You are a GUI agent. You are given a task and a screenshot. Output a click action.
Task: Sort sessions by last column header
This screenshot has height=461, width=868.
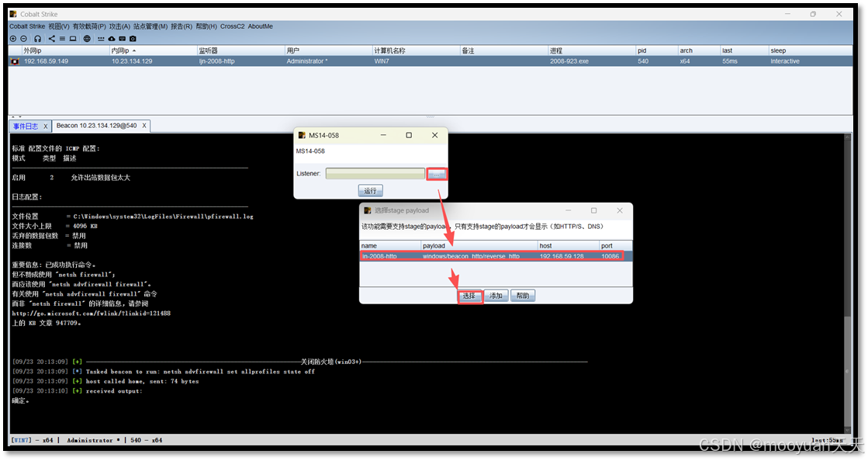(x=744, y=50)
